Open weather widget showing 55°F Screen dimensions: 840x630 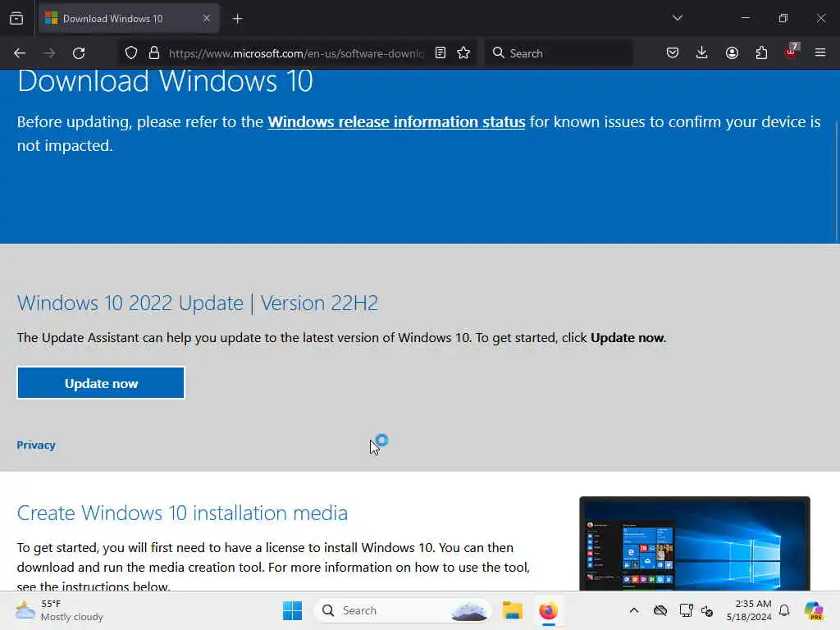(59, 610)
